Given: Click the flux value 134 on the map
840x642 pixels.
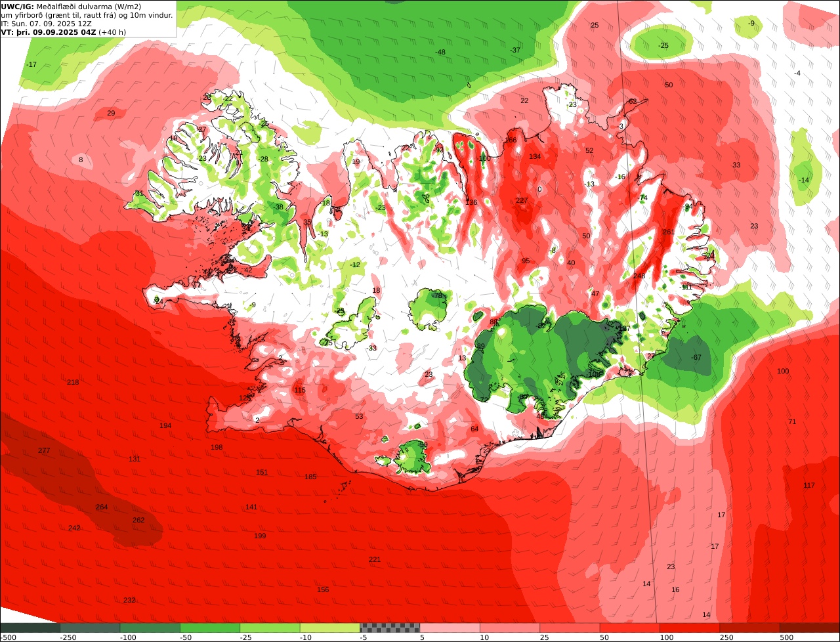Looking at the screenshot, I should point(535,157).
